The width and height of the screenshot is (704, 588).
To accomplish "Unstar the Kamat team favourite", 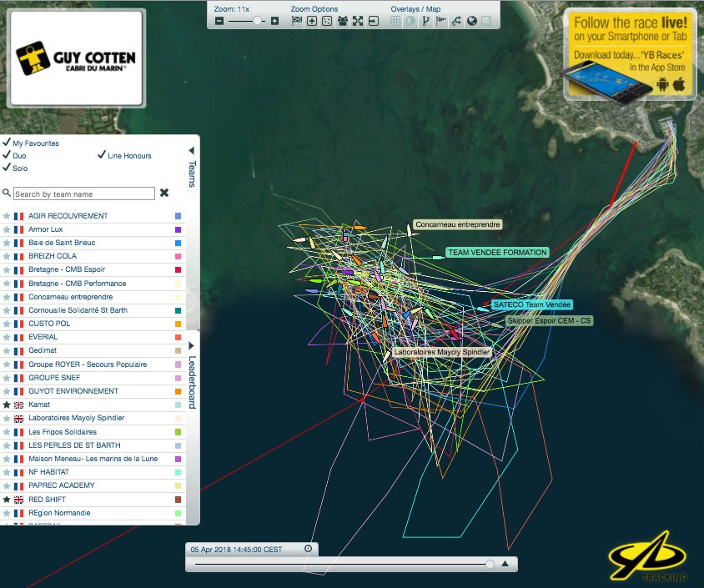I will coord(7,405).
